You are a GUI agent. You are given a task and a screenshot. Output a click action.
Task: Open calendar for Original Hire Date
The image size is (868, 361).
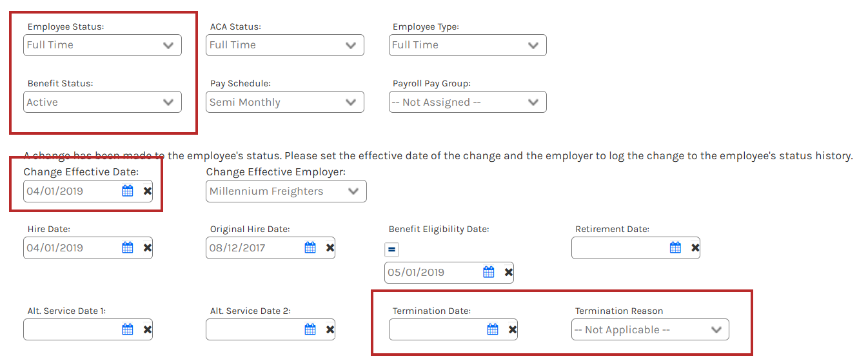(x=310, y=248)
